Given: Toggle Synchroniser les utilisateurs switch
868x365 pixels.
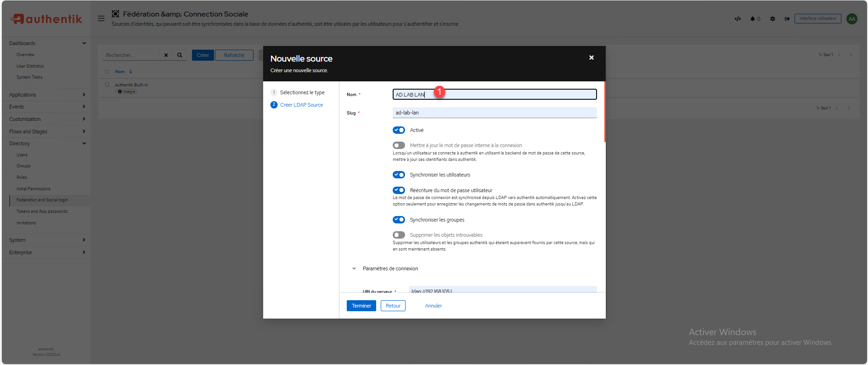Looking at the screenshot, I should [x=399, y=175].
